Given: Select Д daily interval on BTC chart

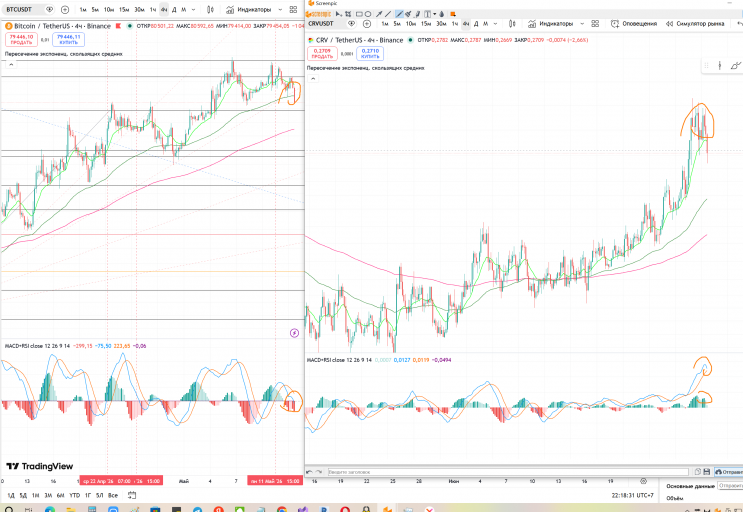Looking at the screenshot, I should [174, 9].
